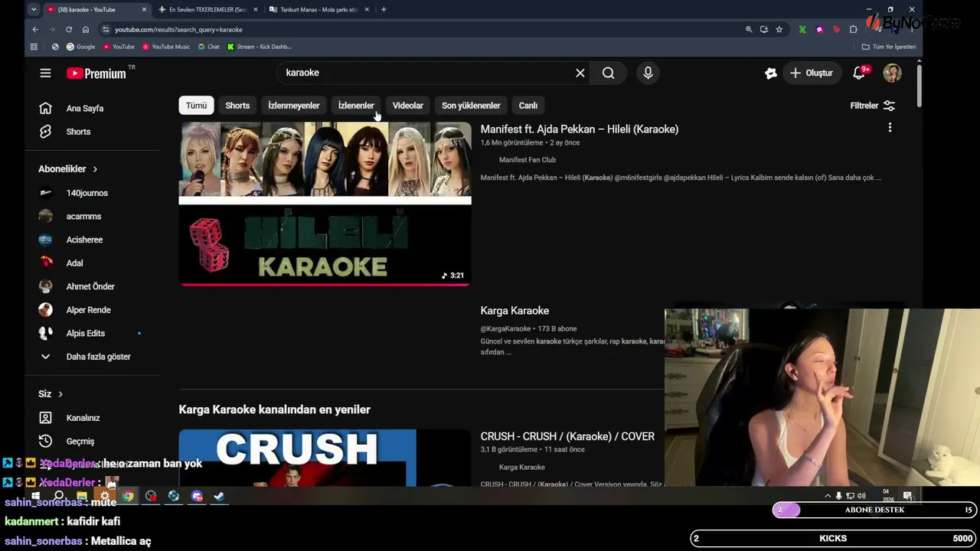Open the account avatar menu
Image resolution: width=980 pixels, height=551 pixels.
[892, 73]
